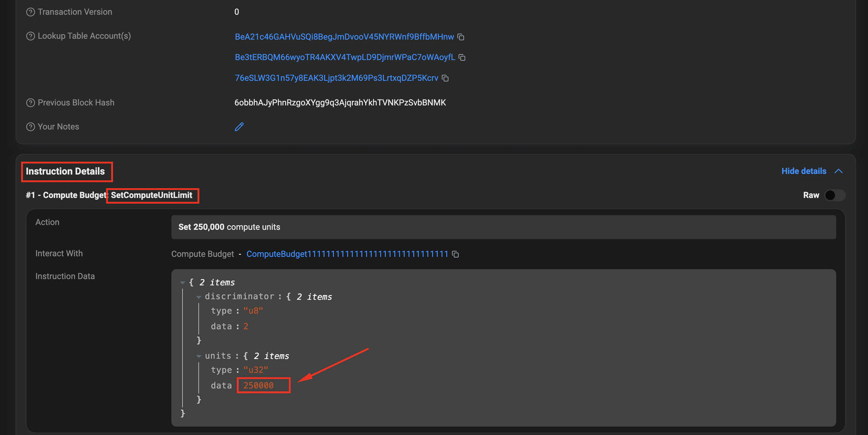Open the BeA21c46GAHVuSQi8 lookup table account
868x435 pixels.
click(344, 37)
